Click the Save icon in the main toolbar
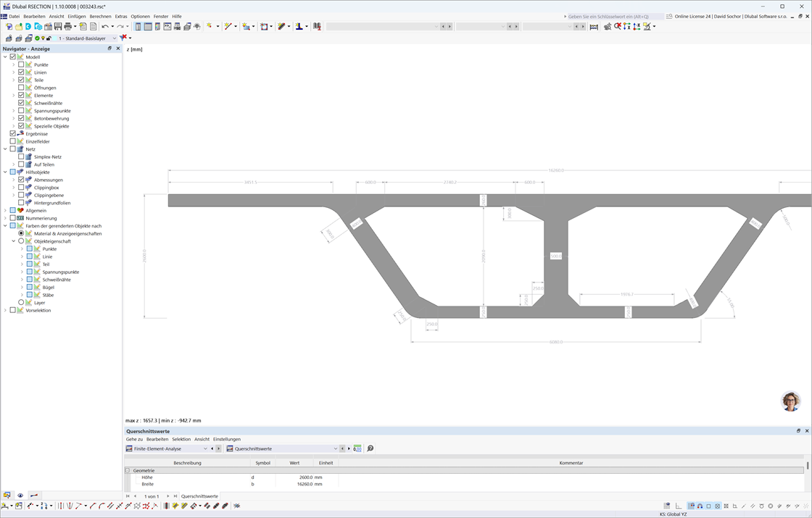 57,26
